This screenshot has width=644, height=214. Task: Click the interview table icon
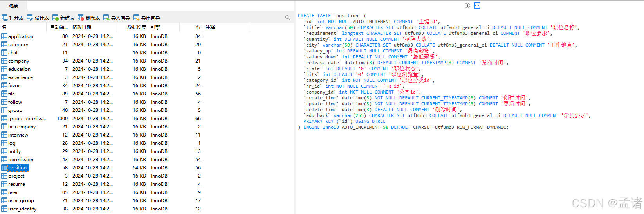[4, 135]
